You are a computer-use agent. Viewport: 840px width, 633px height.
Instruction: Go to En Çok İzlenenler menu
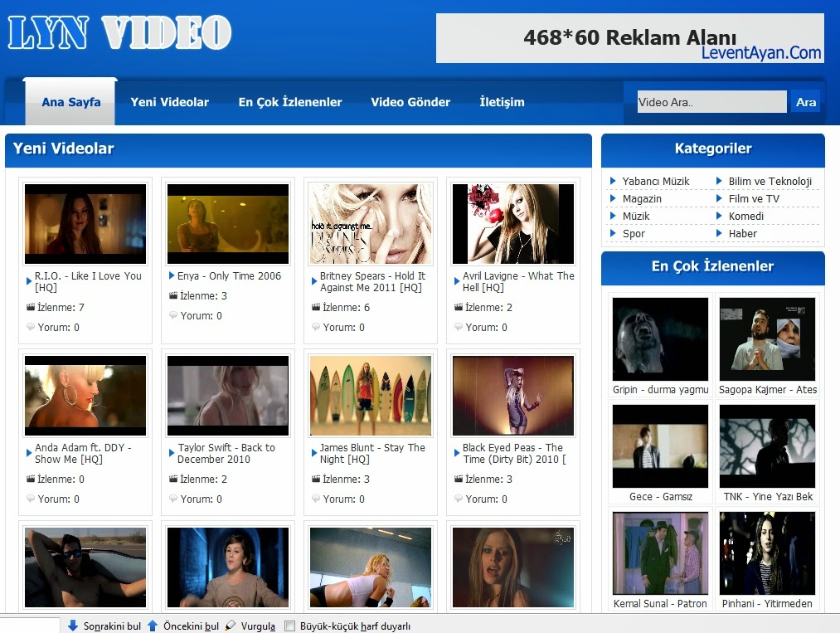290,102
